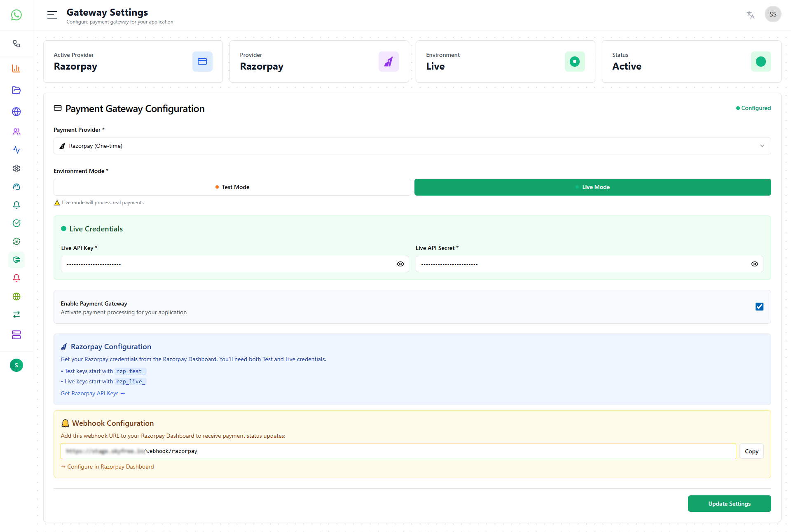This screenshot has width=791, height=532.
Task: Click the green bell sidebar icon
Action: [x=16, y=205]
